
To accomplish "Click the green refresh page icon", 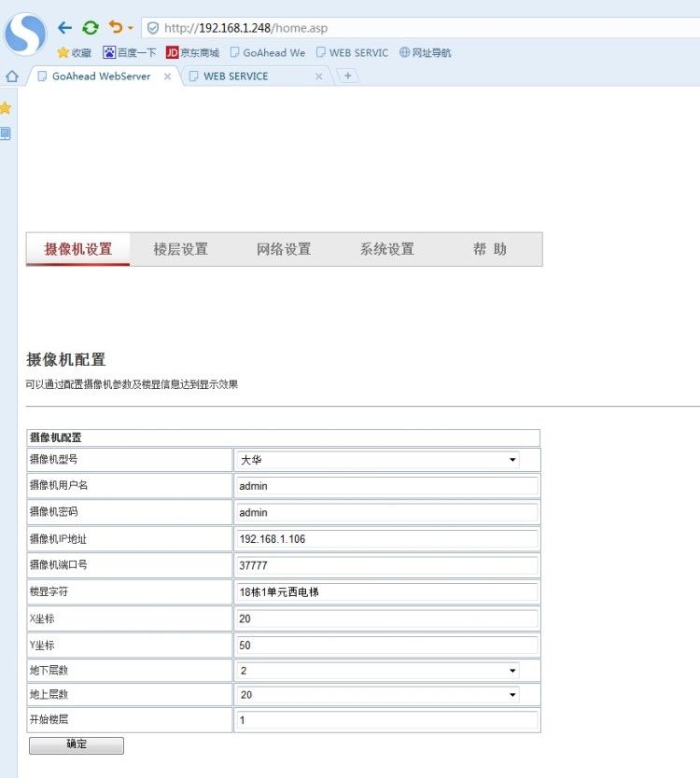I will [91, 28].
